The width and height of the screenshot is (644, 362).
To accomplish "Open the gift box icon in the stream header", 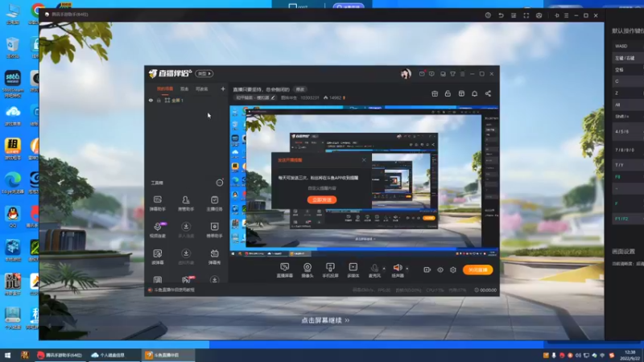I will [435, 93].
